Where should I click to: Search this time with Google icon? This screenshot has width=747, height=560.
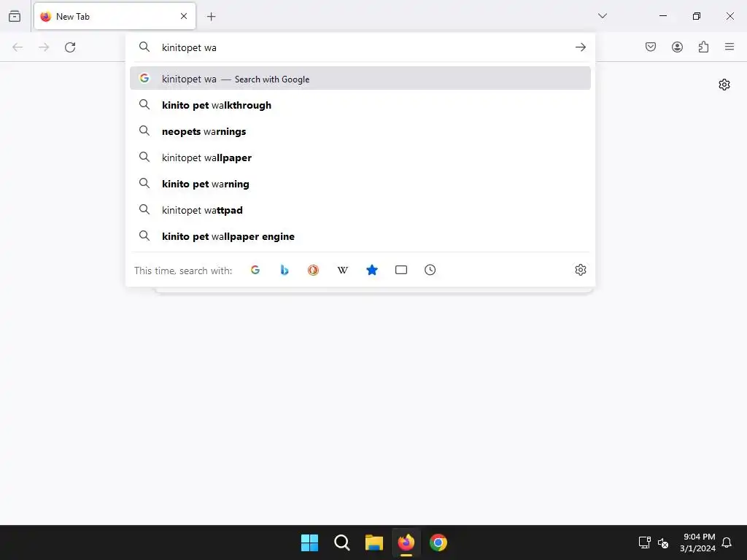point(255,270)
